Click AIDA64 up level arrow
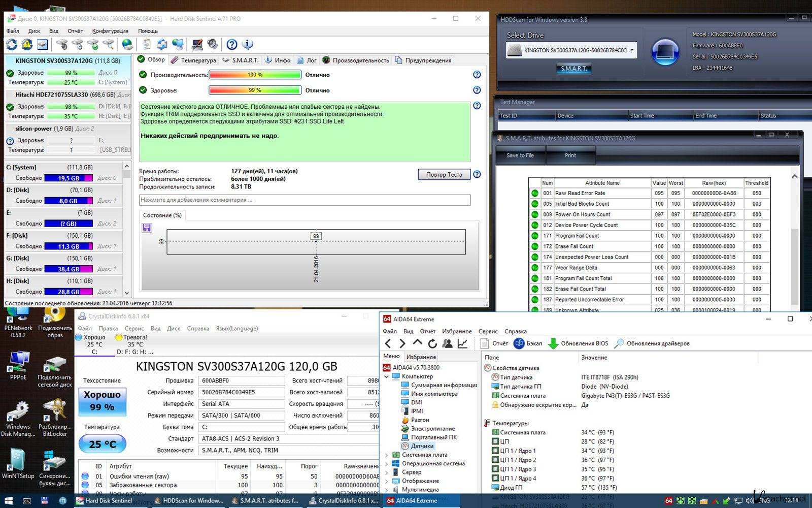Image resolution: width=812 pixels, height=508 pixels. point(417,343)
